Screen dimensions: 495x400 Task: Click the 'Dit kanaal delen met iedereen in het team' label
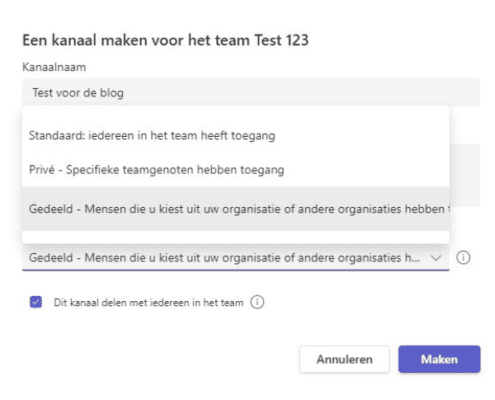pyautogui.click(x=148, y=303)
